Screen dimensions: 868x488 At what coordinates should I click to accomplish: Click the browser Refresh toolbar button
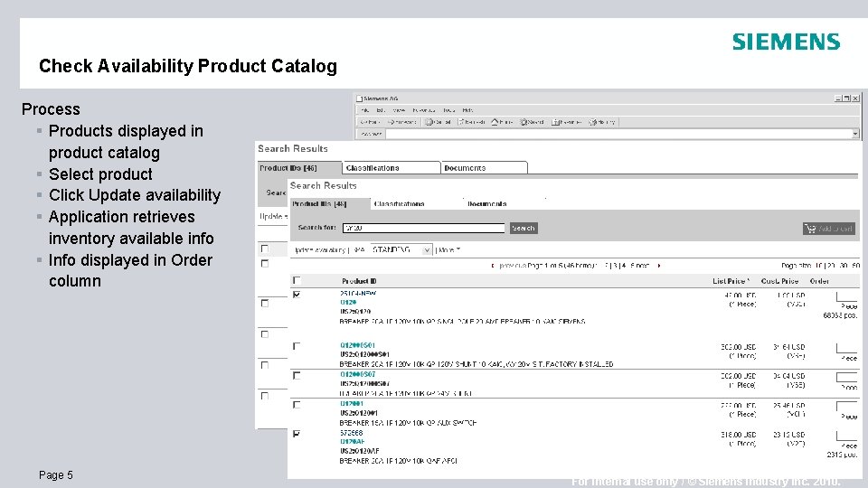[x=472, y=122]
